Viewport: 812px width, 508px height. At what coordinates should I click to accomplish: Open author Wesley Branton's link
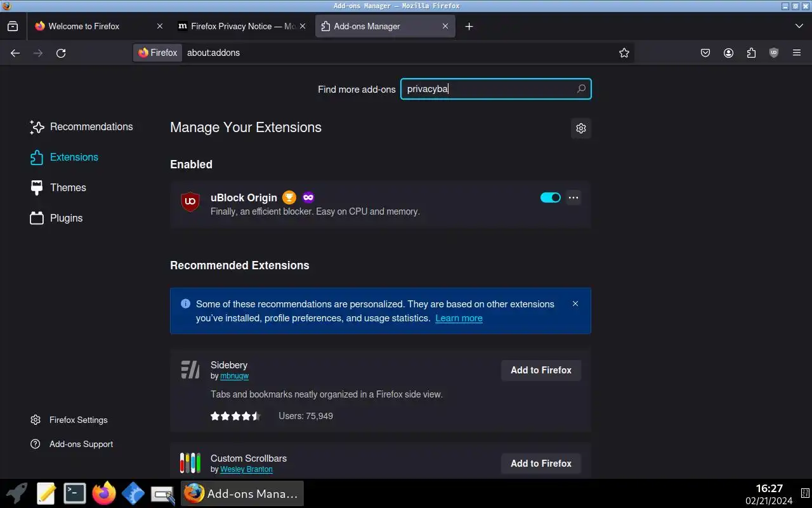246,469
